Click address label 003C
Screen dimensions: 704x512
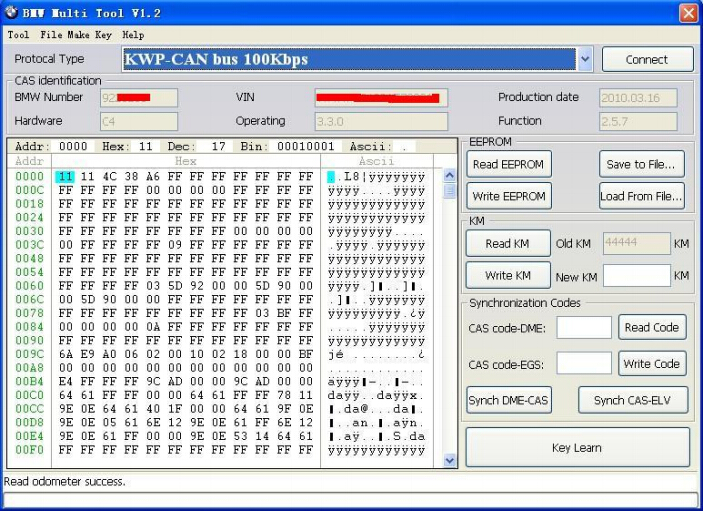(30, 245)
